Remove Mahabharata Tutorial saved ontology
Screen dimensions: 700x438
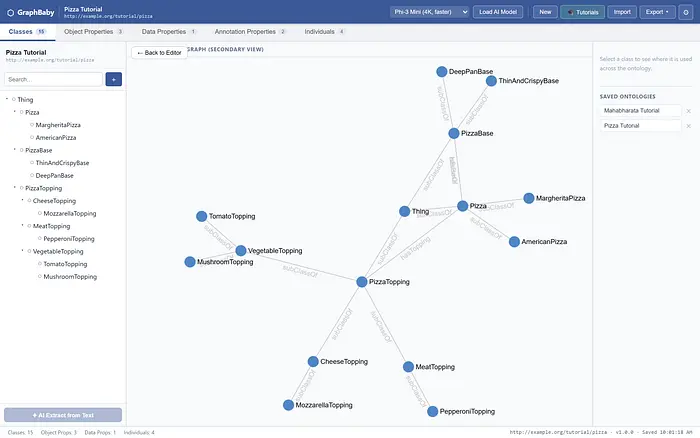tap(688, 111)
